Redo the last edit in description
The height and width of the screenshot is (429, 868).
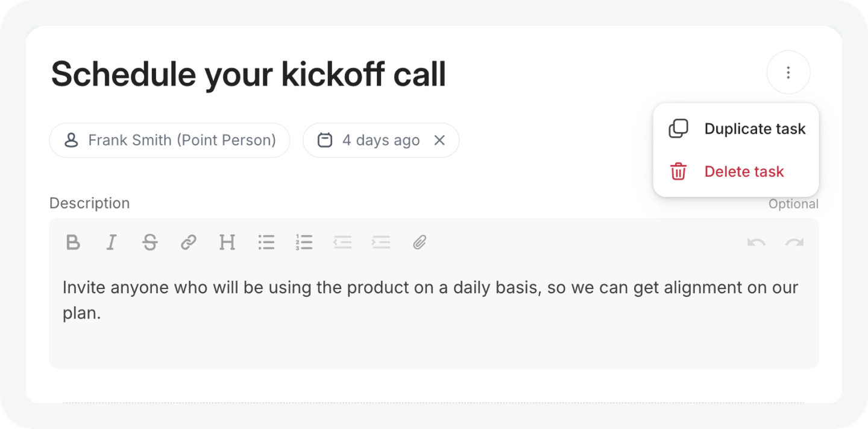(794, 243)
